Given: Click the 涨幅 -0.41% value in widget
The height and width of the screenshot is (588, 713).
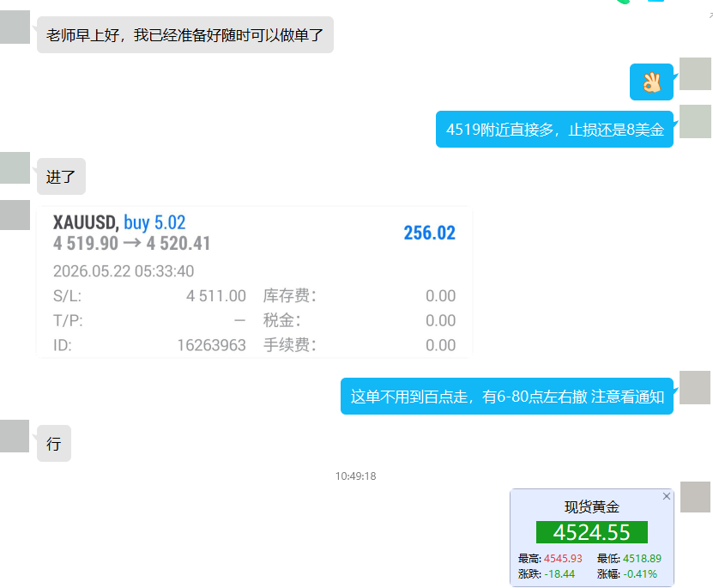Looking at the screenshot, I should pyautogui.click(x=640, y=574).
